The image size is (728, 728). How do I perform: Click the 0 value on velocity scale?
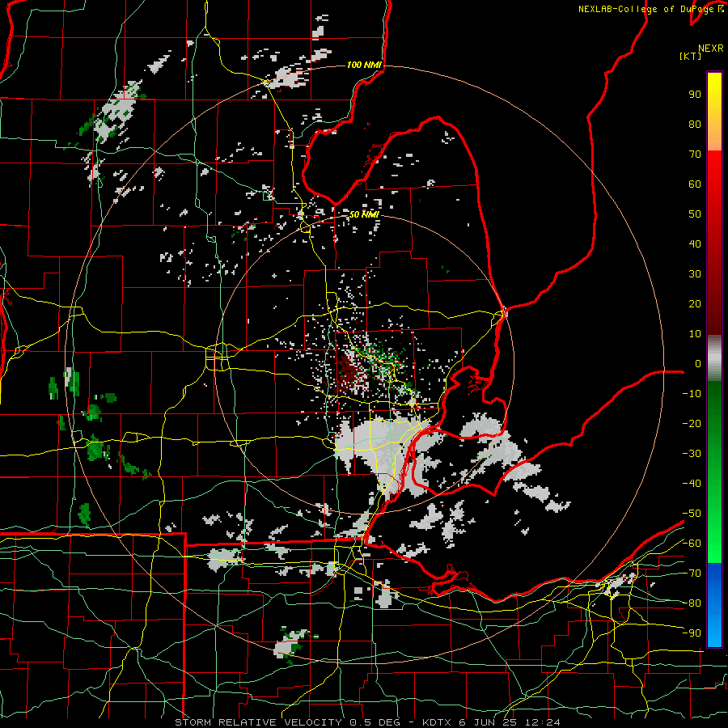(698, 363)
